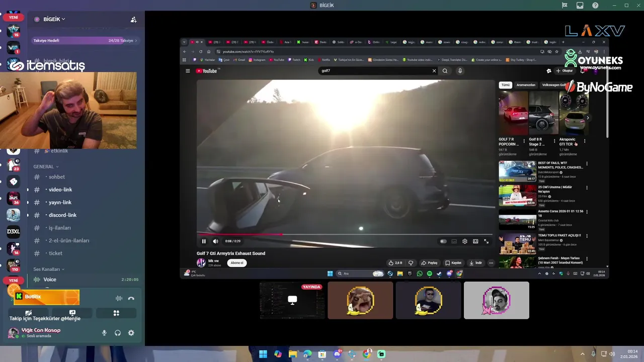Select the YAYINDA live stream tile
Viewport: 644px width, 362px height.
click(x=292, y=300)
